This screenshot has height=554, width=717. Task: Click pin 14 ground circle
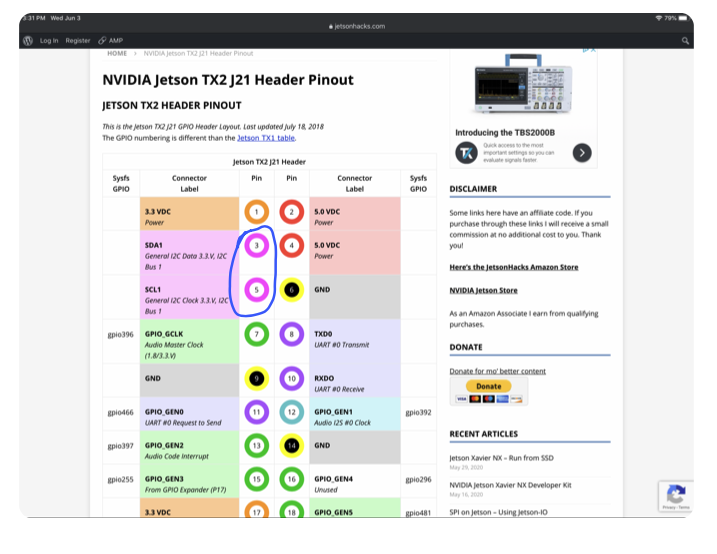point(292,446)
